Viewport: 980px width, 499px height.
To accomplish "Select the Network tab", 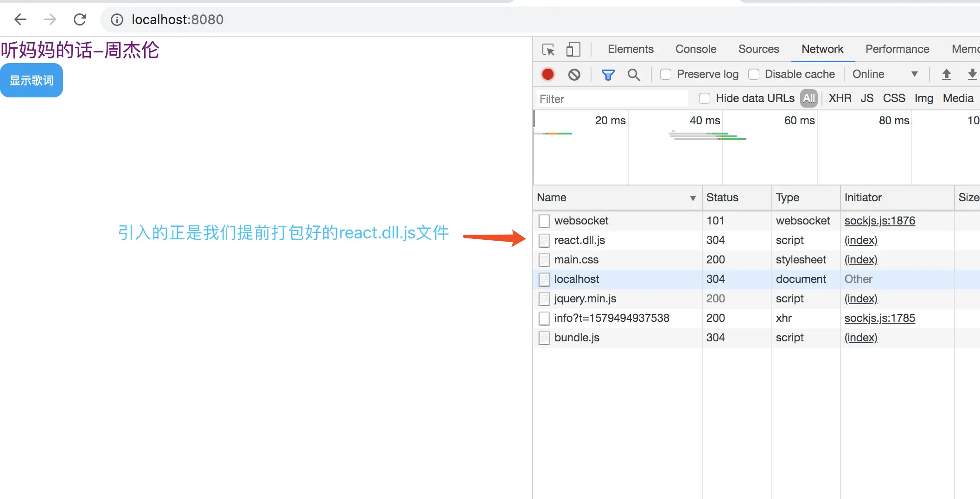I will point(822,49).
